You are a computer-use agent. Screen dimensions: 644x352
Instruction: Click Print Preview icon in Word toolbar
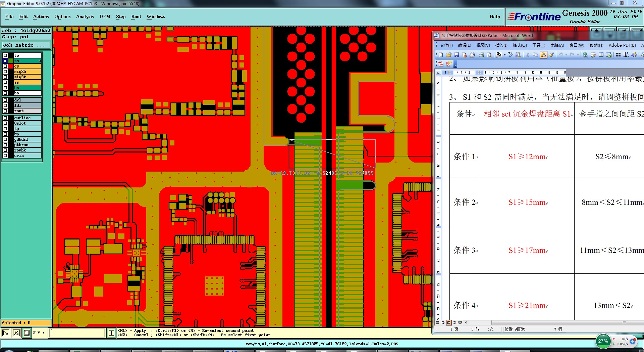[489, 55]
